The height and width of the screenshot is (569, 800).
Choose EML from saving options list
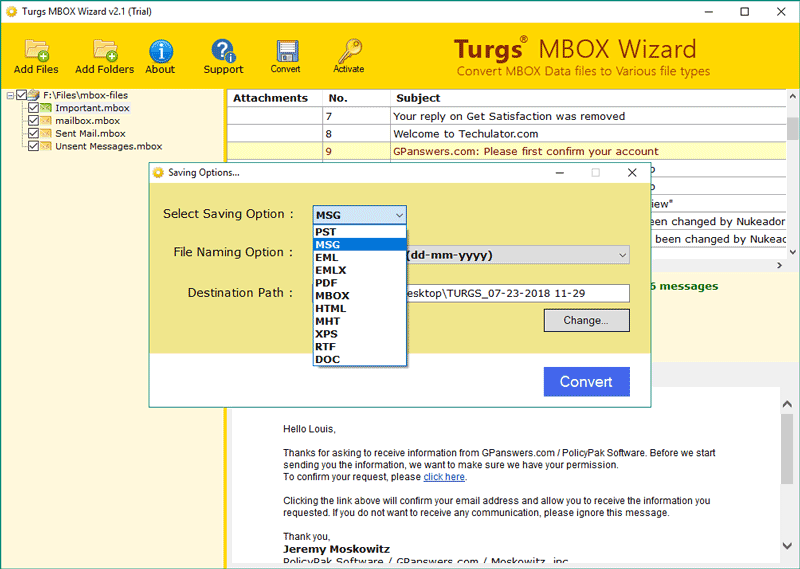(x=360, y=257)
